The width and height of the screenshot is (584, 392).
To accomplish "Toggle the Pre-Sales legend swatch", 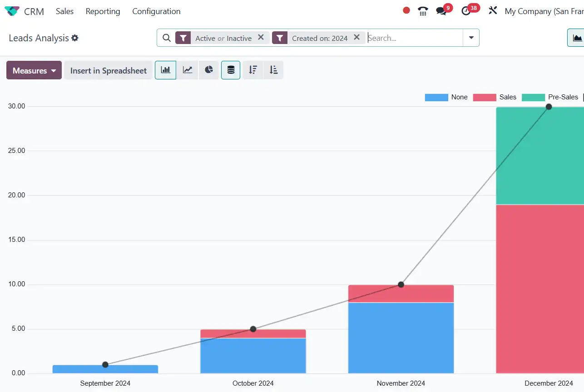I will [533, 97].
